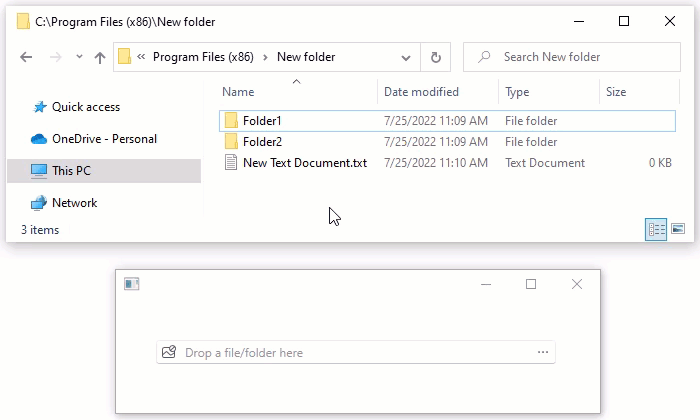Sort by the Type column
The height and width of the screenshot is (420, 700).
(x=517, y=92)
